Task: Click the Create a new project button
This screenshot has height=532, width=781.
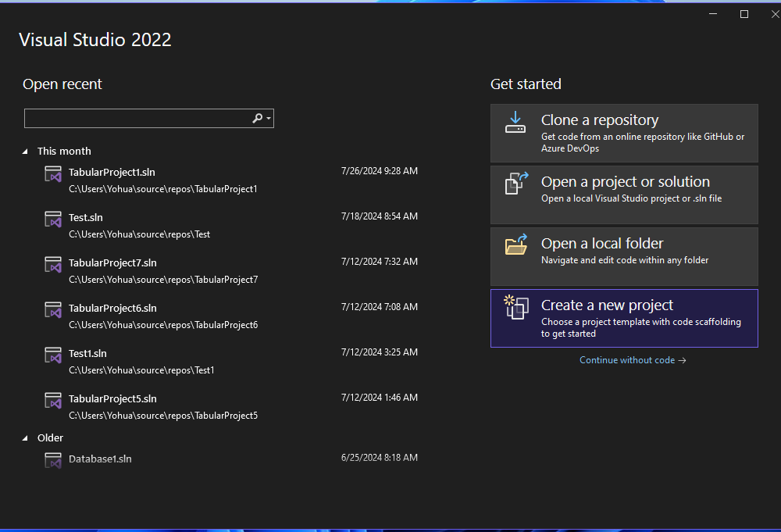Action: (x=624, y=318)
